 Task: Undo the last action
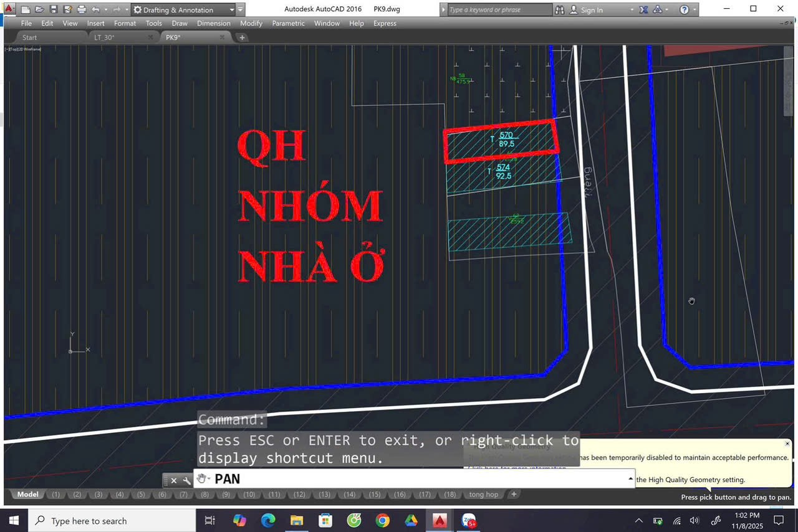(95, 9)
